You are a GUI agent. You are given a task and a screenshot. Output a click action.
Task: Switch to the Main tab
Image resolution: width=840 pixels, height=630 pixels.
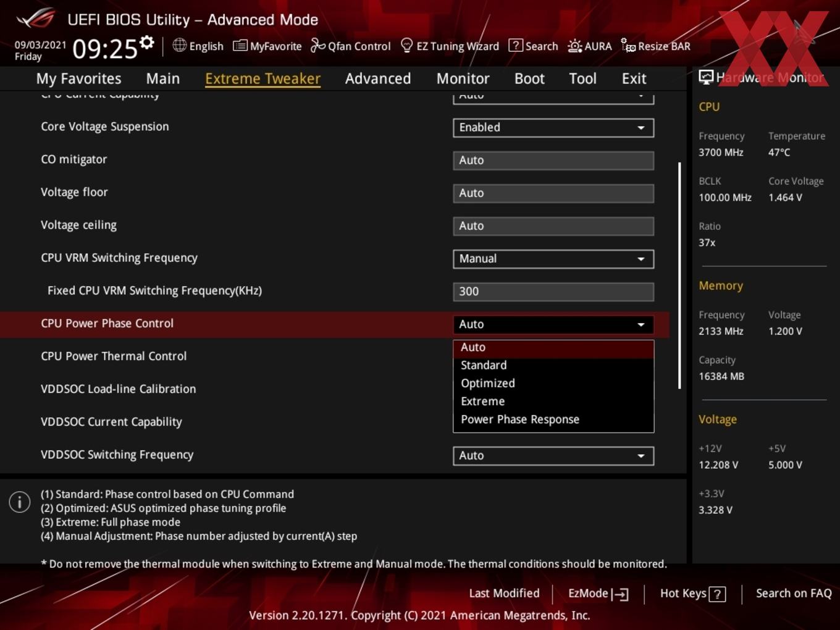point(163,78)
